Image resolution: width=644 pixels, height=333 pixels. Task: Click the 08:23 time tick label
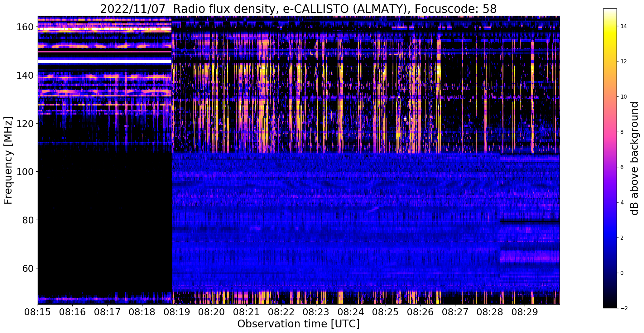point(316,312)
